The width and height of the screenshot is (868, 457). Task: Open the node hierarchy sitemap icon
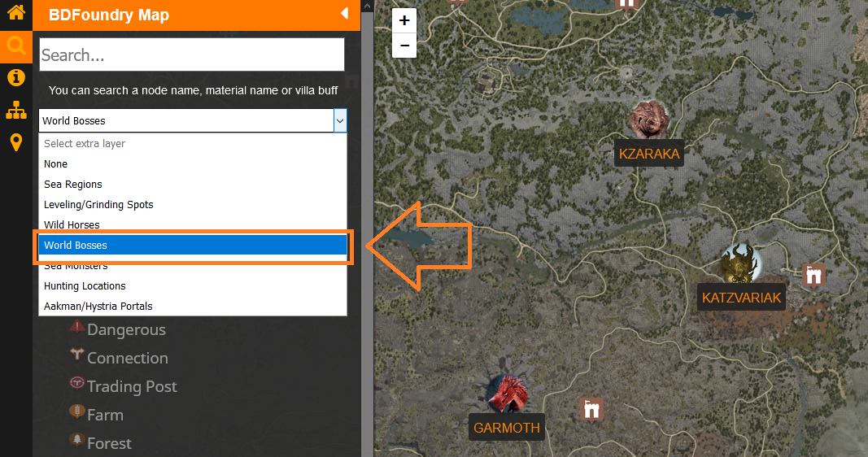point(16,110)
